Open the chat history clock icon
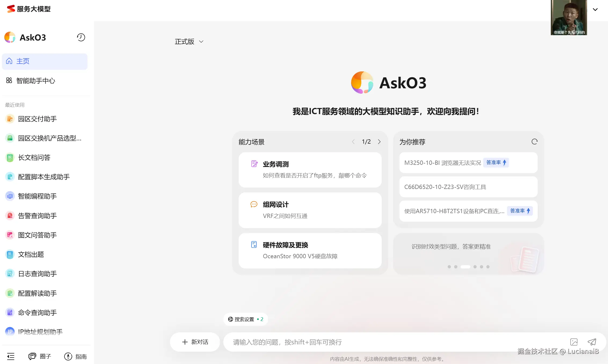Image resolution: width=608 pixels, height=364 pixels. [81, 37]
